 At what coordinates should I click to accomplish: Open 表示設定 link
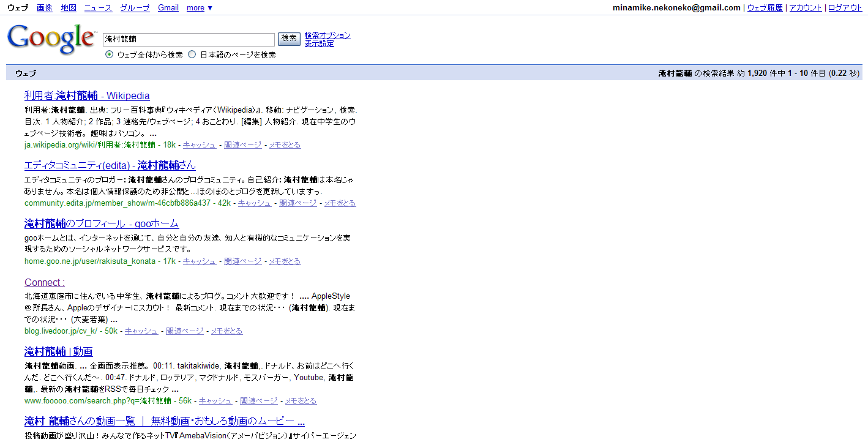[x=320, y=43]
